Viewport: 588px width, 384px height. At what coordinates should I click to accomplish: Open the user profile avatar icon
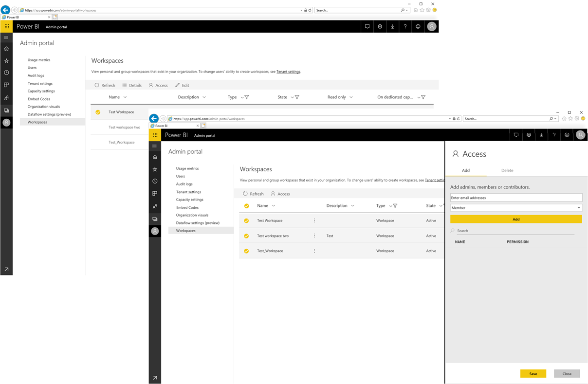(x=580, y=135)
